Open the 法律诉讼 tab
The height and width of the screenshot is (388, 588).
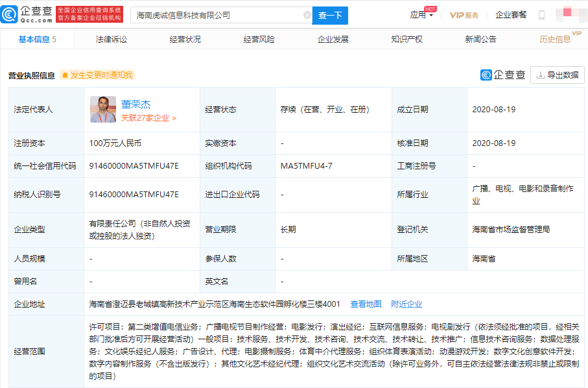[112, 40]
